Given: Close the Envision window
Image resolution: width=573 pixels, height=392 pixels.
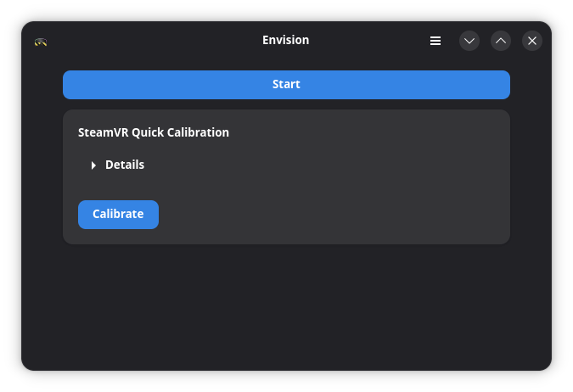Looking at the screenshot, I should coord(531,41).
